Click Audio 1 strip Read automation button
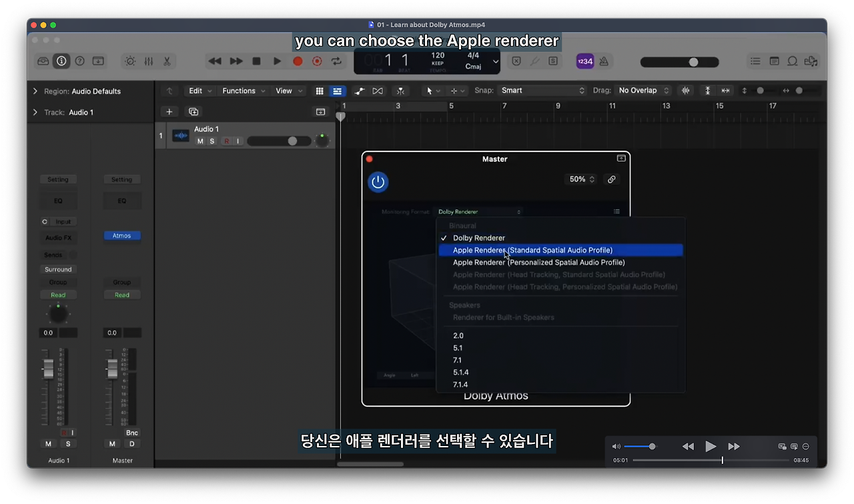 coord(58,295)
